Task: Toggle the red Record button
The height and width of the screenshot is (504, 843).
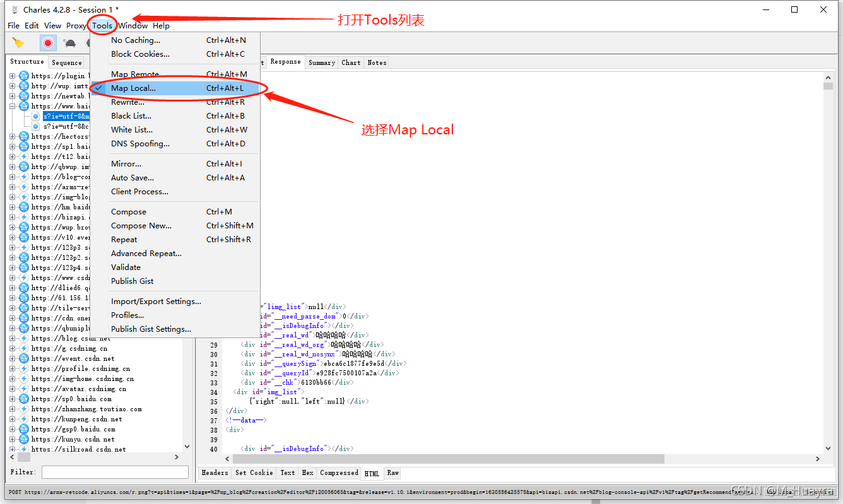Action: [x=48, y=43]
